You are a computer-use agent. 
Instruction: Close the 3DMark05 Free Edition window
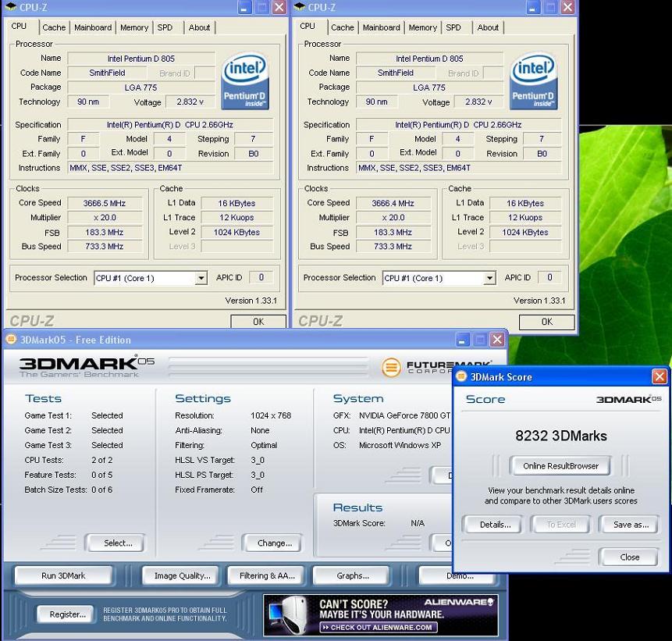(x=497, y=340)
